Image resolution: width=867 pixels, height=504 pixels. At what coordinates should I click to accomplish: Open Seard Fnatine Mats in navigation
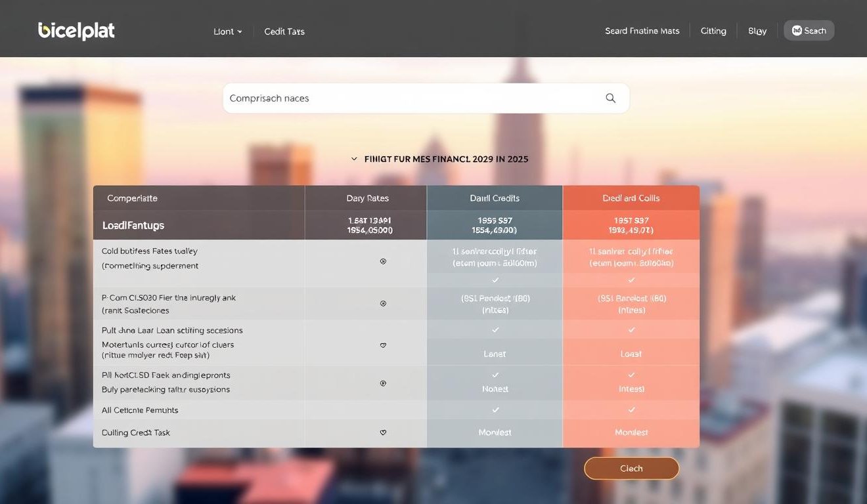point(642,31)
